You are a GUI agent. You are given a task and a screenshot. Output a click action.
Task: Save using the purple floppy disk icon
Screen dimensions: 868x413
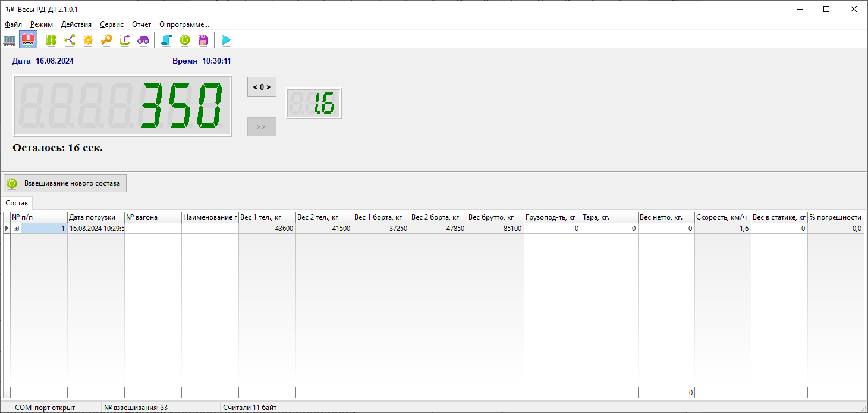(203, 40)
